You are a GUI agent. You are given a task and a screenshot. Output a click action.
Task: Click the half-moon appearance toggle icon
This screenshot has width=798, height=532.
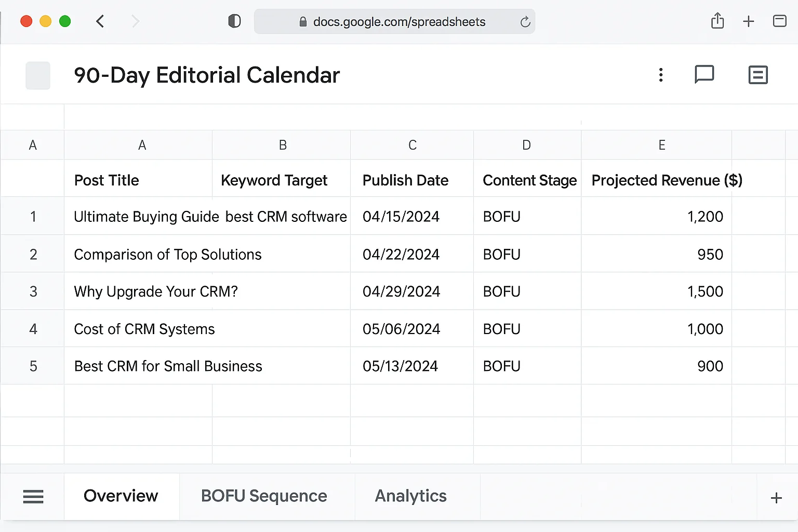[x=234, y=21]
